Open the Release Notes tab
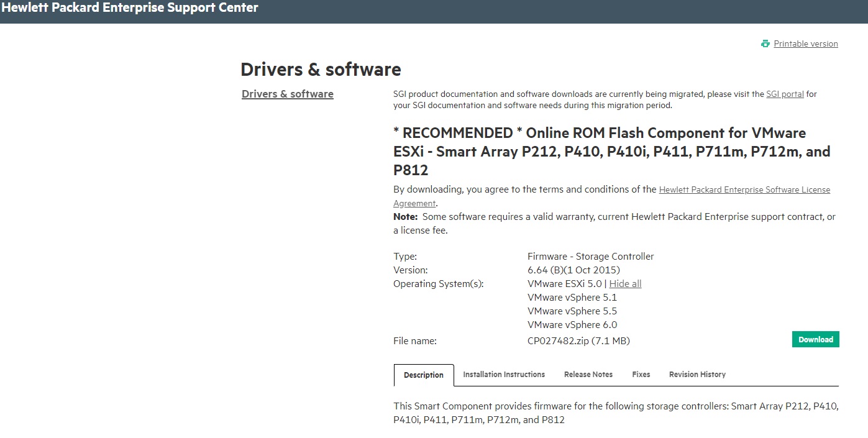The image size is (868, 438). click(588, 375)
